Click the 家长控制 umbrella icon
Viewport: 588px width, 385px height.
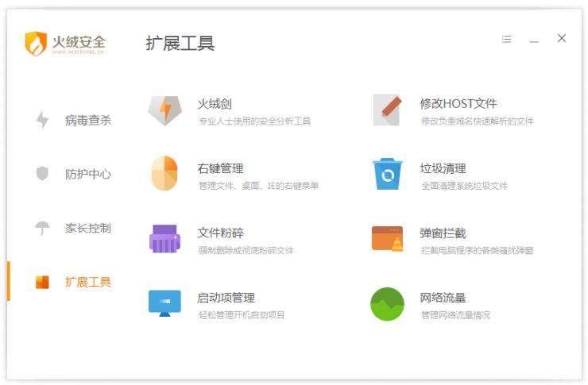(x=42, y=228)
